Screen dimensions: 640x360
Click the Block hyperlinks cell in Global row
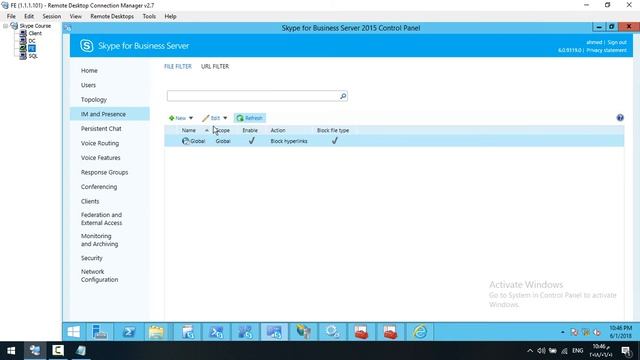tap(289, 141)
